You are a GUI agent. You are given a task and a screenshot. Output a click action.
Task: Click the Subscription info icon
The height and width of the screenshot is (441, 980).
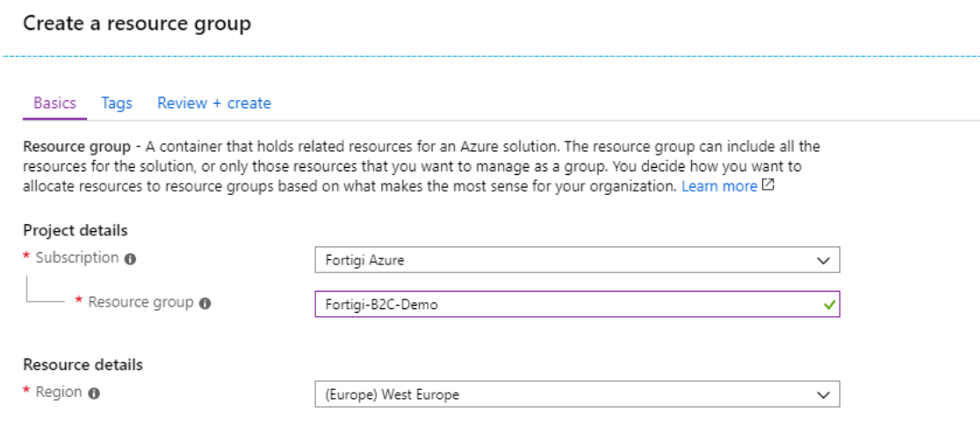pos(130,259)
